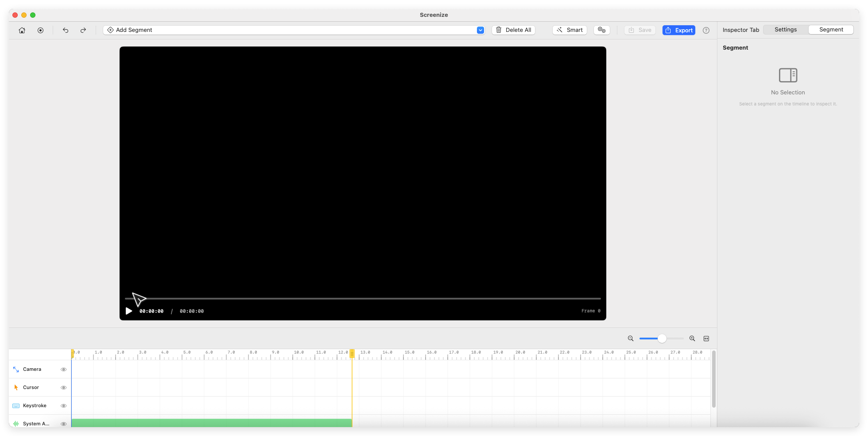Go to the home screen icon
Screen dimensions: 868x436
pos(22,30)
